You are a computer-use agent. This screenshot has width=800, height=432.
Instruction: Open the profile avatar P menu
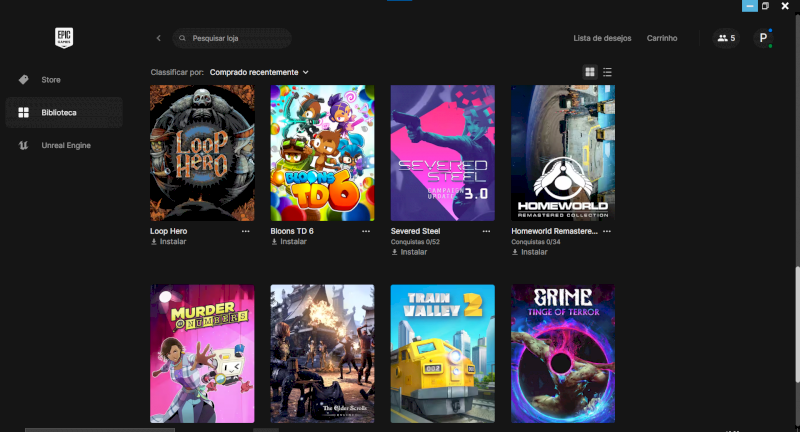(x=763, y=38)
